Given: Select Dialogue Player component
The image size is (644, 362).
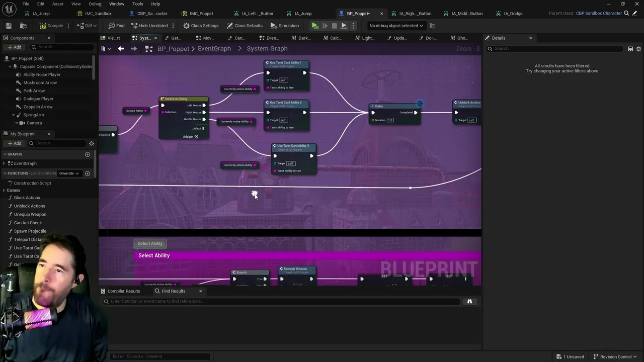Looking at the screenshot, I should point(38,99).
